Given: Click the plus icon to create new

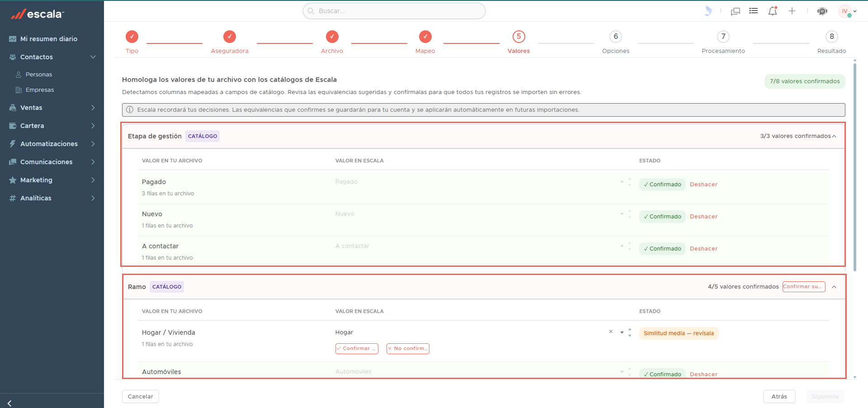Looking at the screenshot, I should click(792, 11).
